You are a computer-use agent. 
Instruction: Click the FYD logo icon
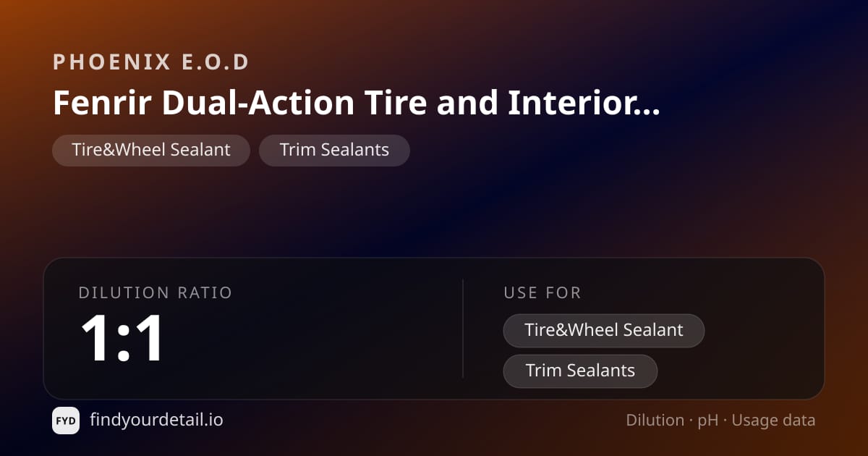click(66, 421)
